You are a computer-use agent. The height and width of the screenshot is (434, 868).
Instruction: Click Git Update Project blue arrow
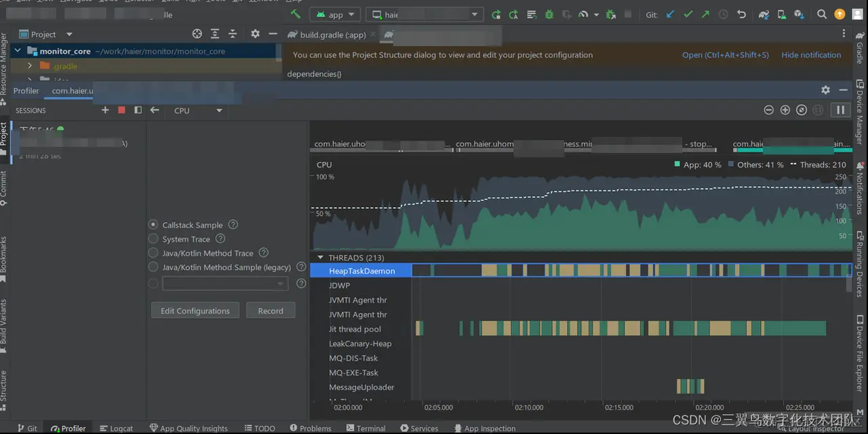tap(671, 14)
